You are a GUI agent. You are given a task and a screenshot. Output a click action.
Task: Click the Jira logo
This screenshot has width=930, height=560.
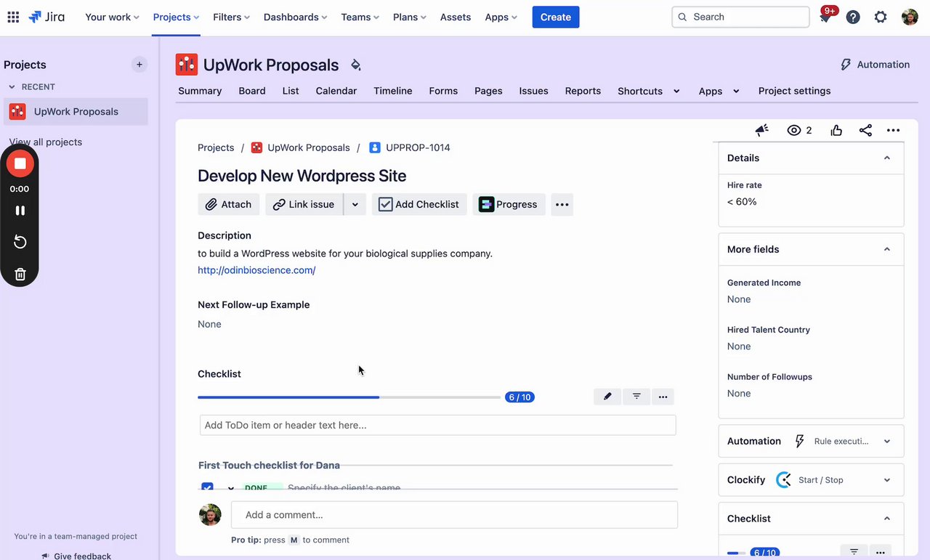(46, 17)
